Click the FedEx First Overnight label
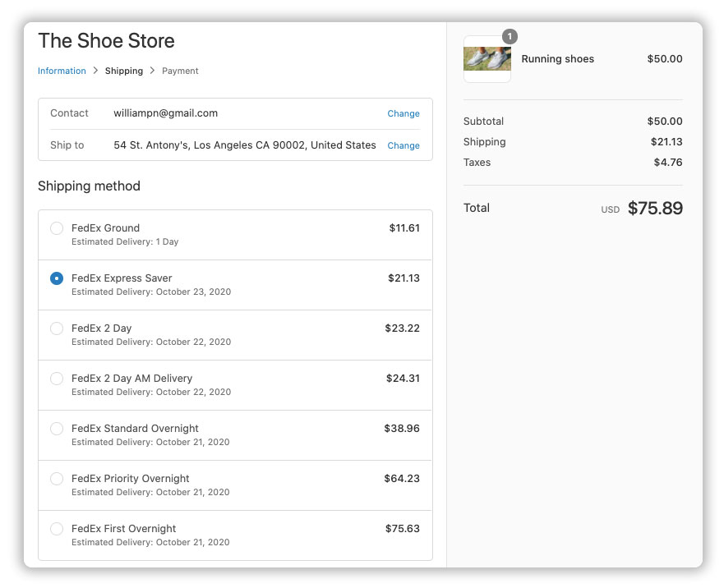724x588 pixels. click(x=124, y=529)
